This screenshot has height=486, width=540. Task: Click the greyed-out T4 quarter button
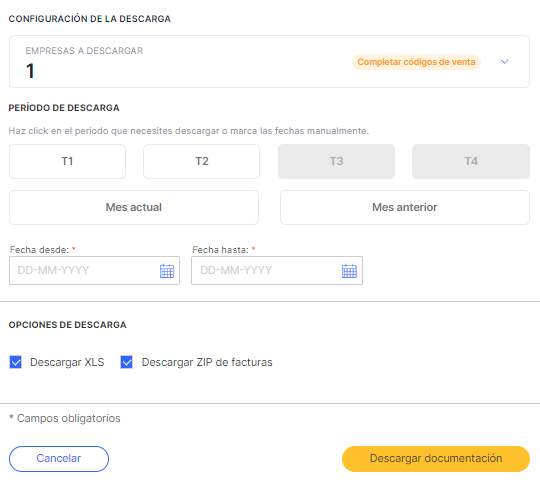coord(471,162)
